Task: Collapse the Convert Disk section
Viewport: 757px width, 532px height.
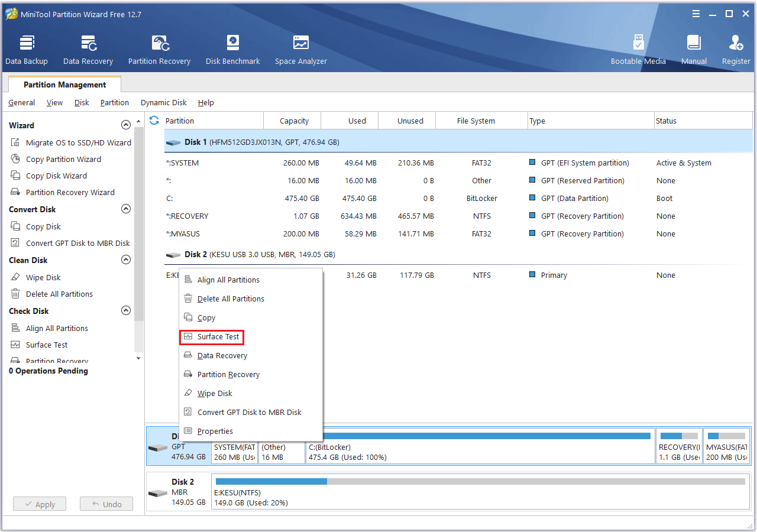Action: pos(125,209)
